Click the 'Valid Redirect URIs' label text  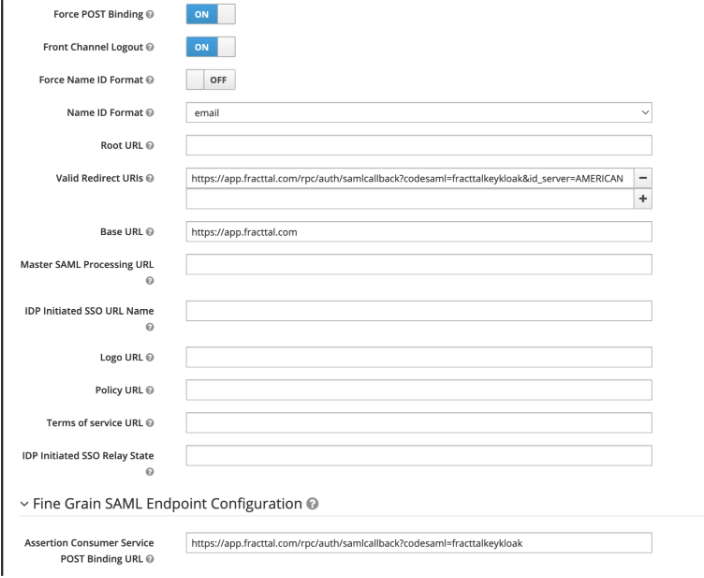coord(99,178)
